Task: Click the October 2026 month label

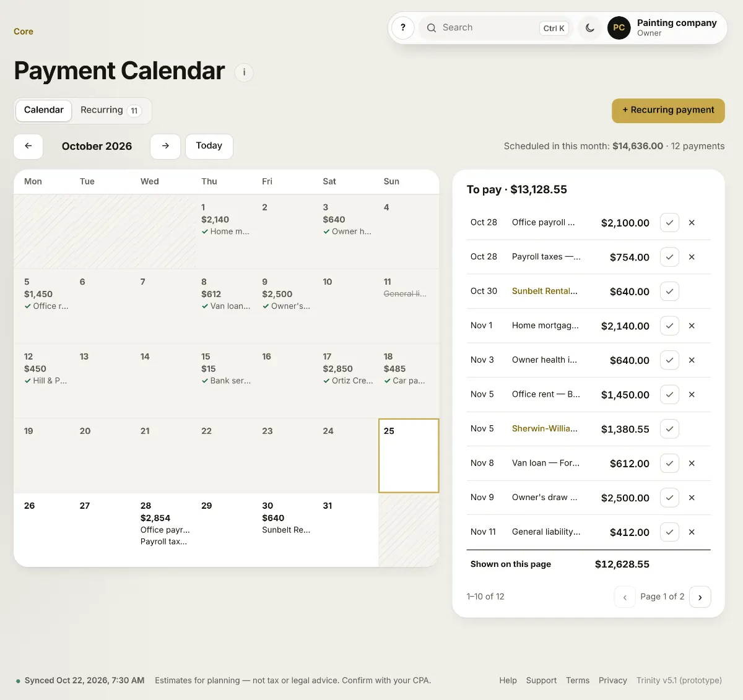Action: pos(97,146)
